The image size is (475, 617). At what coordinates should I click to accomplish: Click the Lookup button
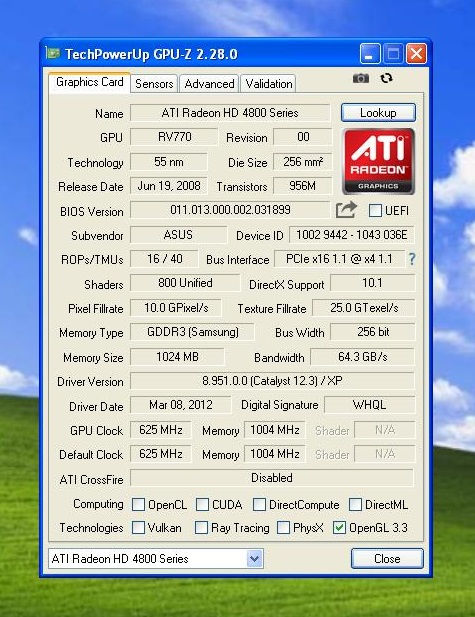click(x=378, y=113)
